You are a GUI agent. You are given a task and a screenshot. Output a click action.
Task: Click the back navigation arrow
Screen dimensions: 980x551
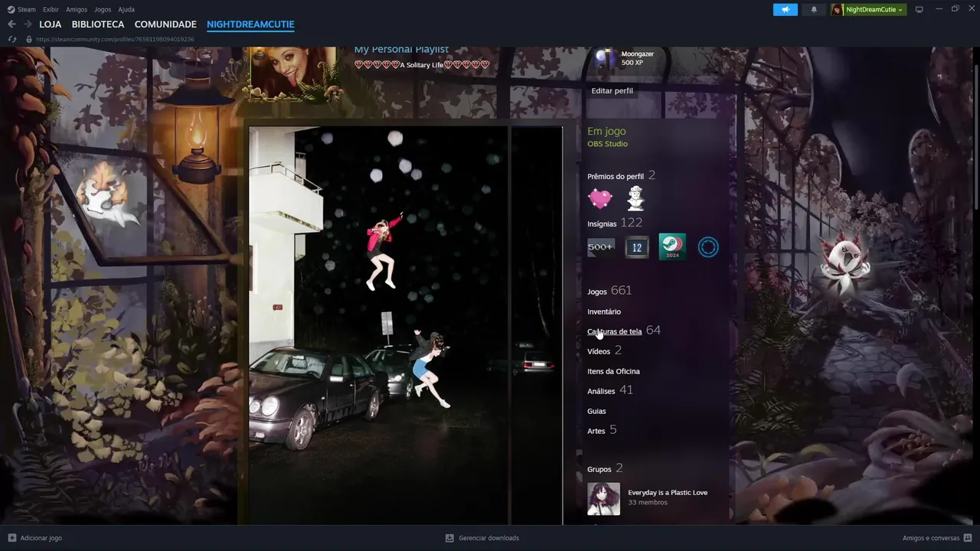(11, 24)
